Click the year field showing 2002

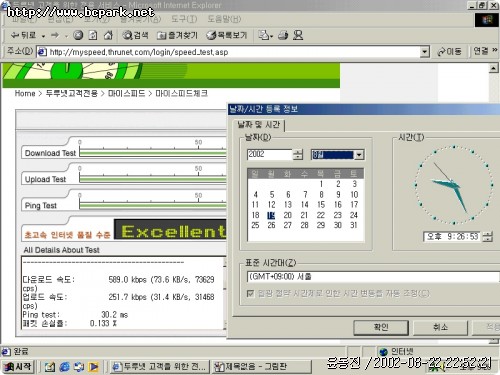click(270, 154)
